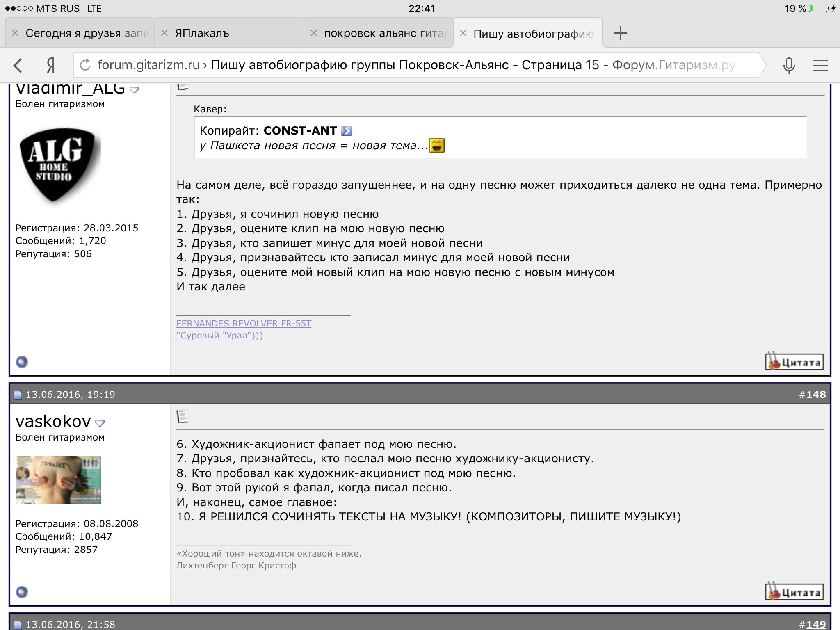Select the quoted author name CONST-ANT
This screenshot has width=840, height=630.
pos(300,131)
